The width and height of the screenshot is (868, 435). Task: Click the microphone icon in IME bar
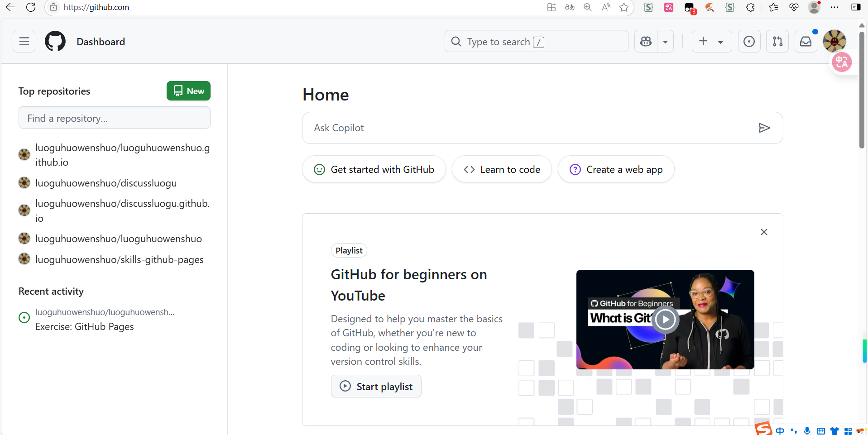tap(807, 431)
